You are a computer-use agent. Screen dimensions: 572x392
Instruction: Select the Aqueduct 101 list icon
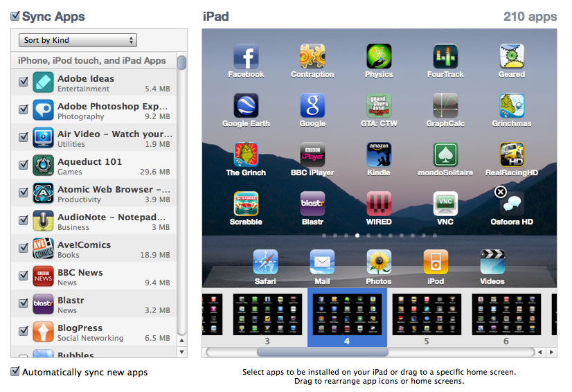pos(43,165)
